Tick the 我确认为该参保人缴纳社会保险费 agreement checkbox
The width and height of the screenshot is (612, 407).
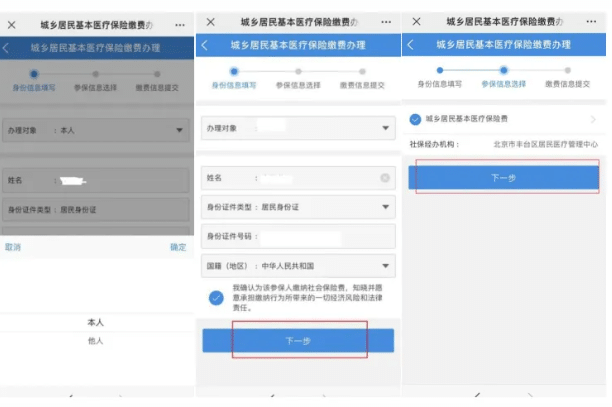pos(216,297)
